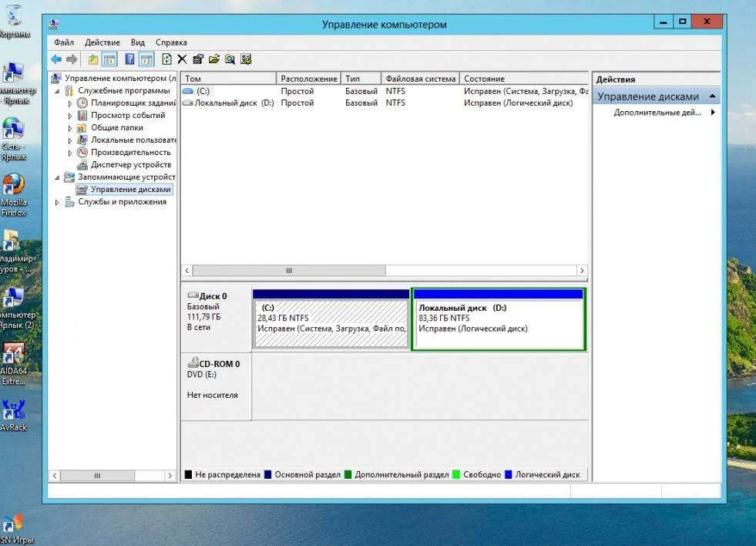Viewport: 756px width, 546px height.
Task: Collapse the Запоминающие устройства node
Action: 57,177
